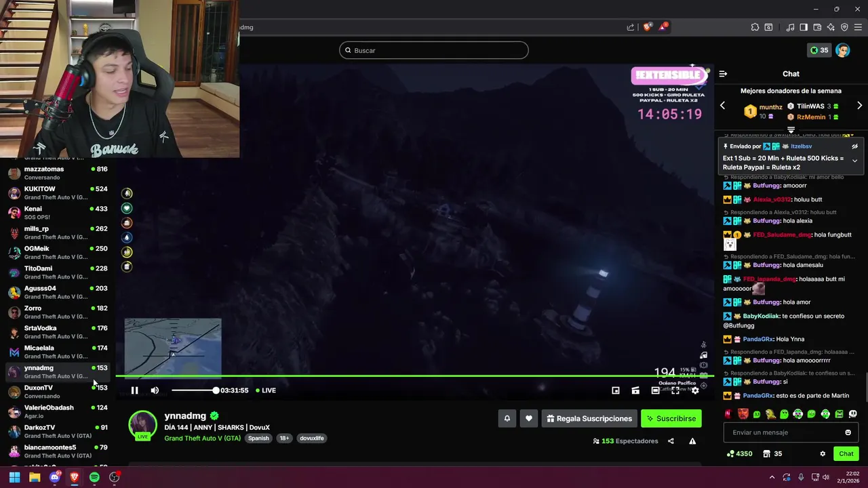Toggle notifications bell for ynnadmg
This screenshot has height=488, width=868.
[507, 419]
